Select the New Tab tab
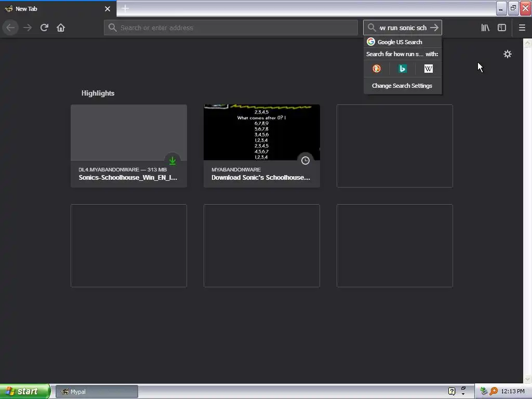 tap(58, 9)
